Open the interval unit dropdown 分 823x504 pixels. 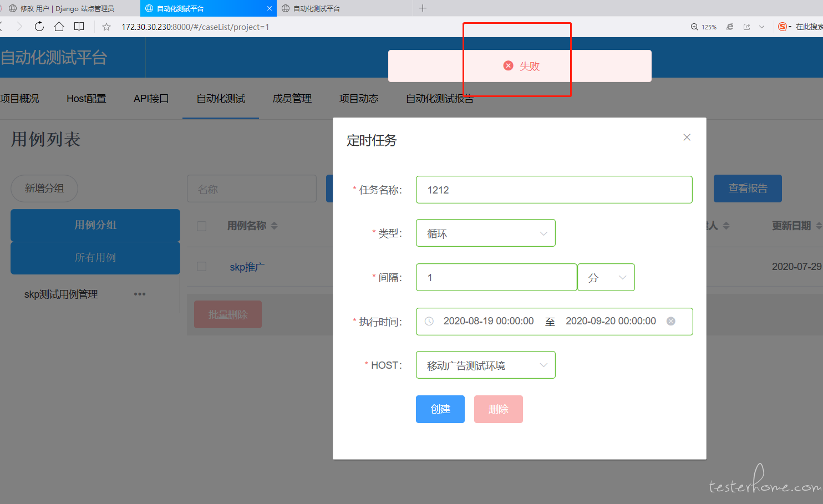tap(606, 277)
